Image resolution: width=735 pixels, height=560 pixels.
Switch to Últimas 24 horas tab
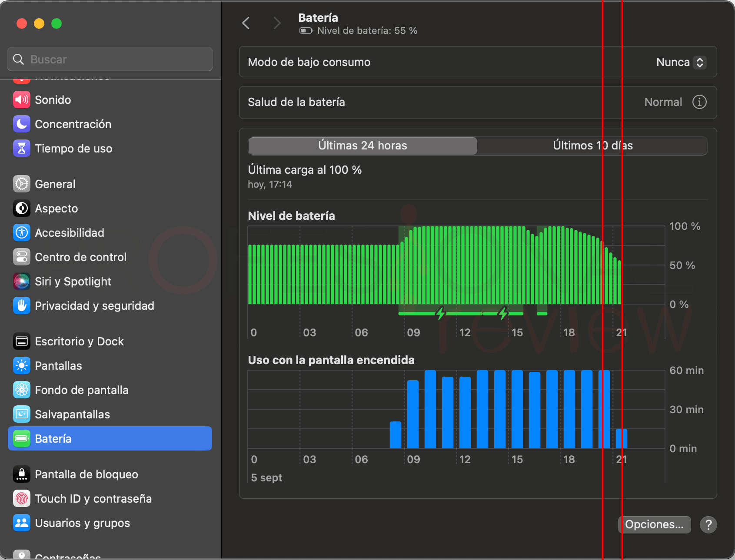(x=363, y=146)
